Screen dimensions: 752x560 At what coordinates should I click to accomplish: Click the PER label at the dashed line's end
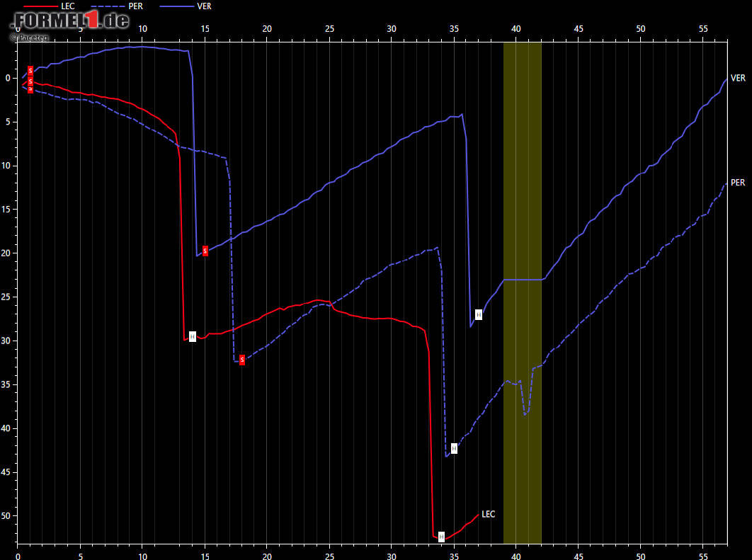coord(737,183)
